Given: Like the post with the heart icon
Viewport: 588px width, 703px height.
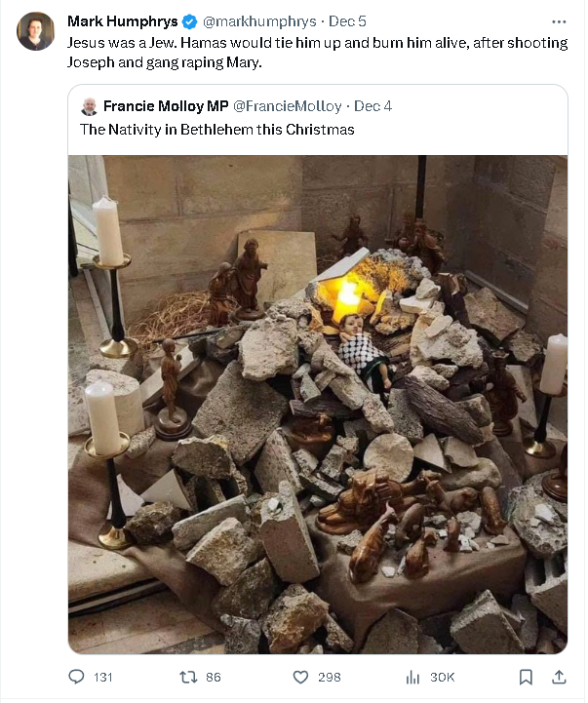Looking at the screenshot, I should click(x=302, y=677).
